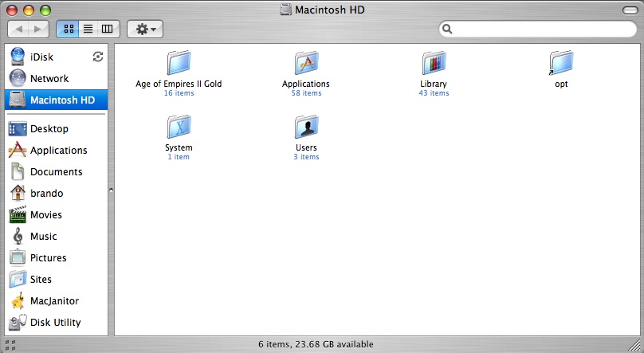Click the "43 items" count text
The image size is (644, 353).
[434, 93]
